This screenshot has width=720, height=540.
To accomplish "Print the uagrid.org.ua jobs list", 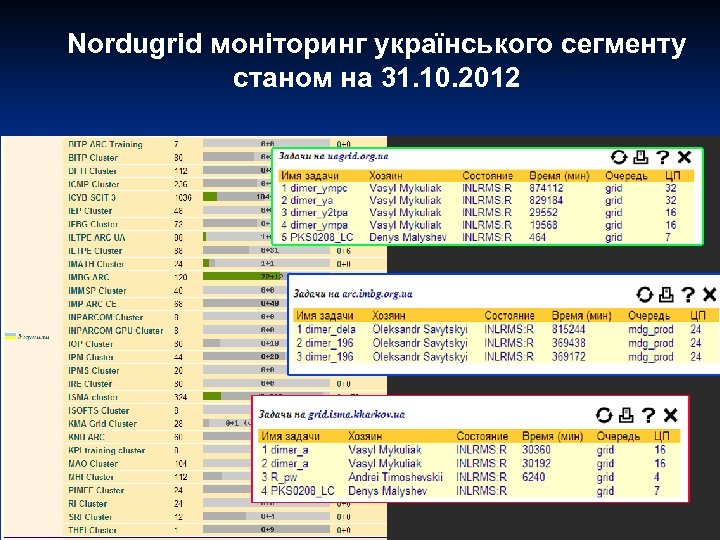I will [x=641, y=158].
